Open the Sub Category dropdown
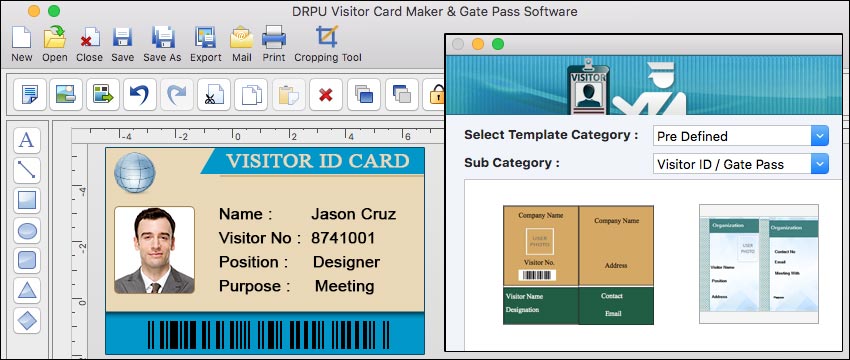Viewport: 850px width, 360px height. click(741, 164)
